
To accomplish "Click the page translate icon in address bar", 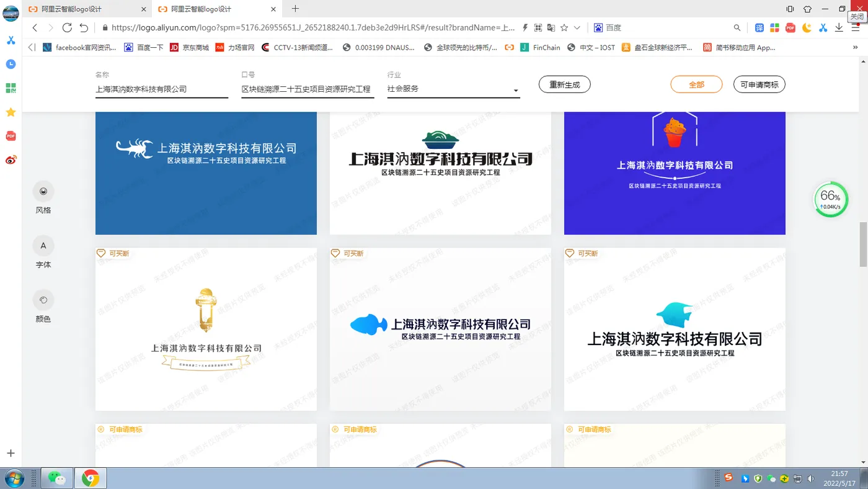I will tap(551, 28).
